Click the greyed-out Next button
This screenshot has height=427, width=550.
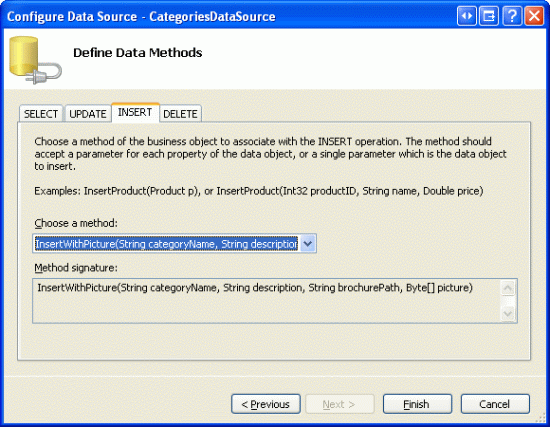(x=340, y=404)
